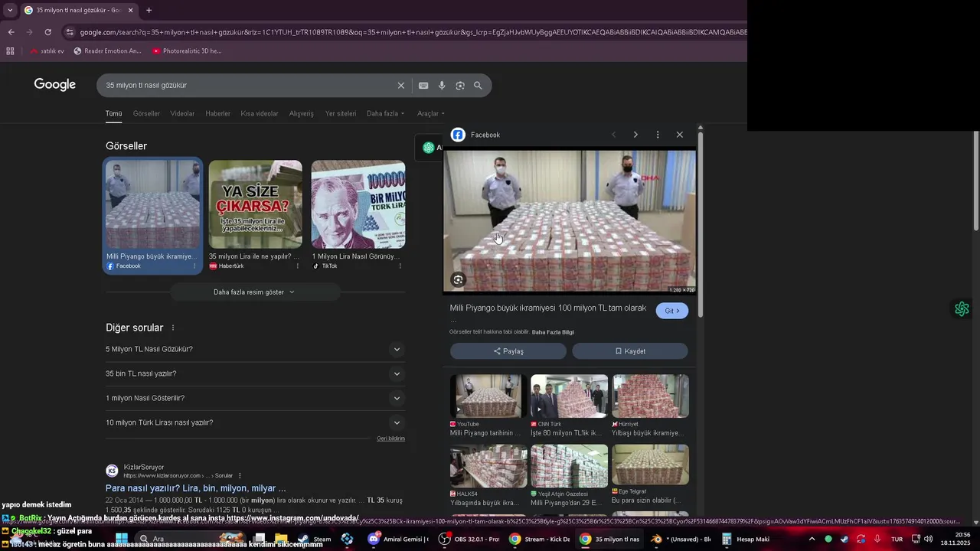Clear the search query with the X icon
The height and width of the screenshot is (551, 980).
(x=400, y=86)
